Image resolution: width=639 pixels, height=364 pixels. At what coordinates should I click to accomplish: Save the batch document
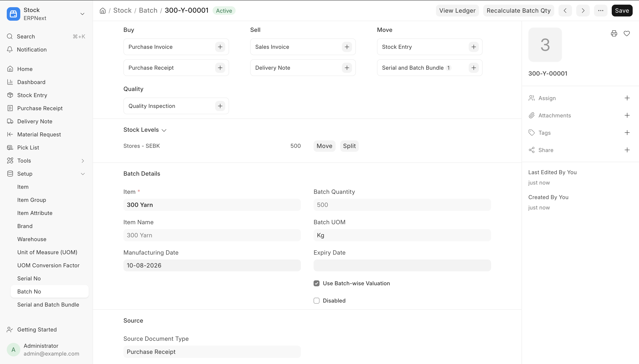[x=622, y=11]
